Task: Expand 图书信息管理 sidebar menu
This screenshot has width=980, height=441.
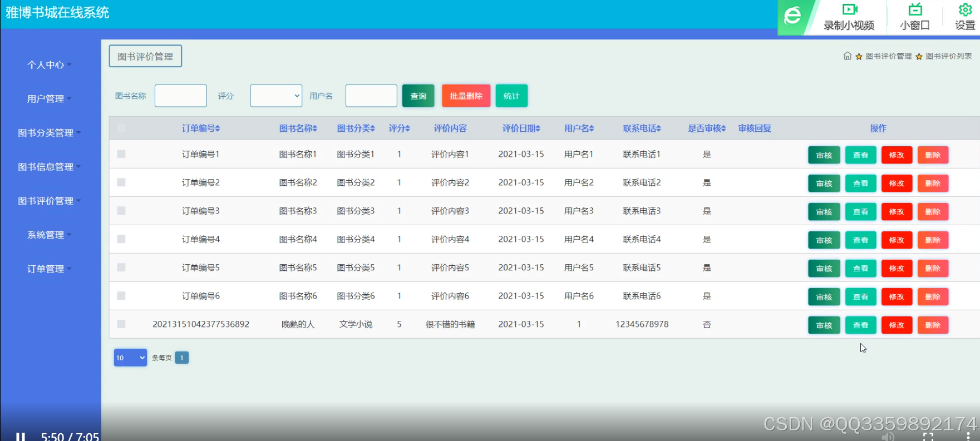Action: pos(49,167)
